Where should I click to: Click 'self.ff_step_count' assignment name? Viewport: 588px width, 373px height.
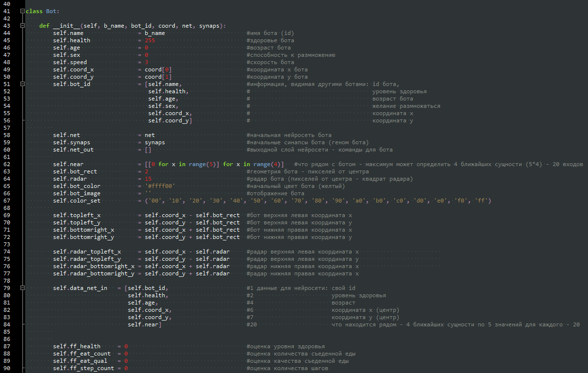tap(84, 368)
